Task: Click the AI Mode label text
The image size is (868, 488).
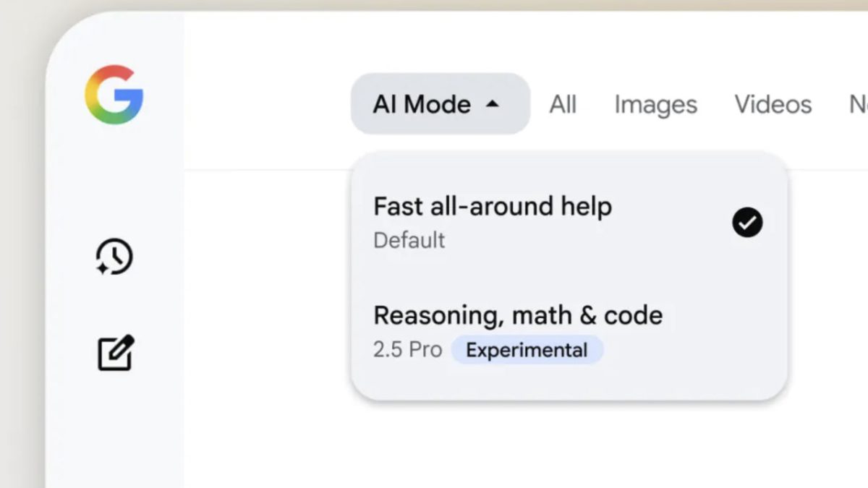Action: pos(422,104)
